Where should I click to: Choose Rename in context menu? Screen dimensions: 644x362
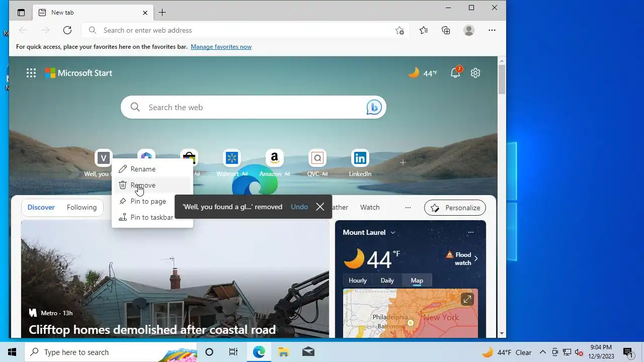[152, 169]
